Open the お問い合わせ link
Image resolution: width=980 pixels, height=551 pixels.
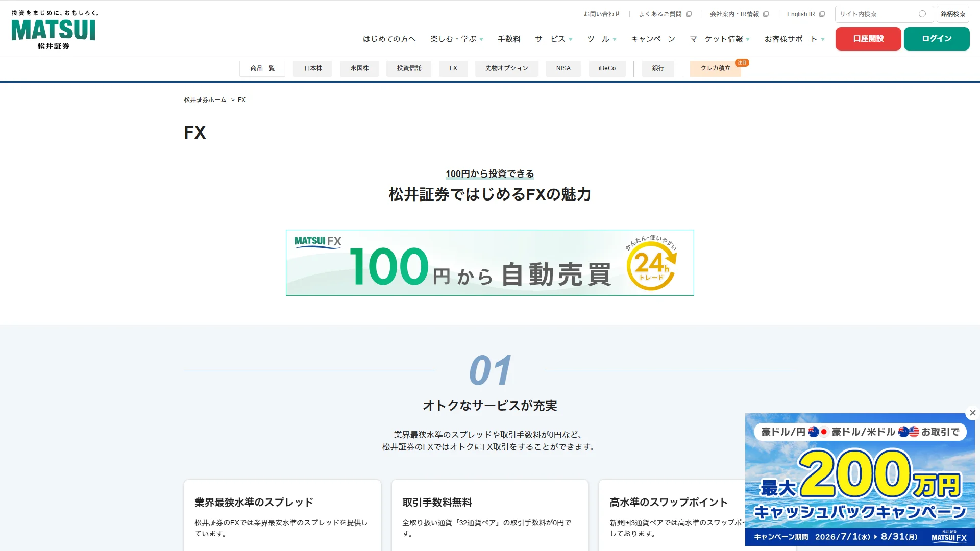(602, 14)
